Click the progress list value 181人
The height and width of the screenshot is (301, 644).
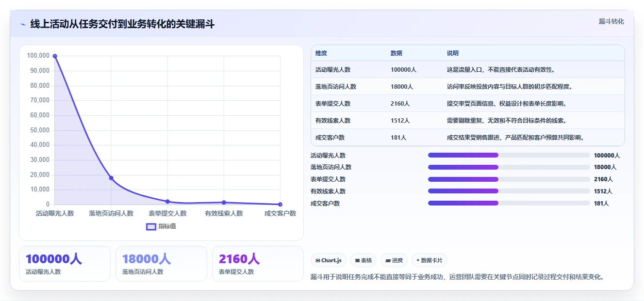(x=601, y=204)
